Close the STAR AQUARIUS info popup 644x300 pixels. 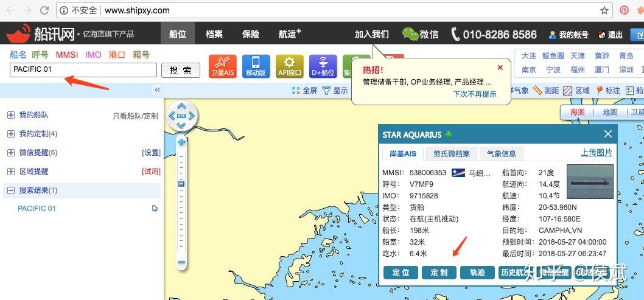tap(608, 134)
